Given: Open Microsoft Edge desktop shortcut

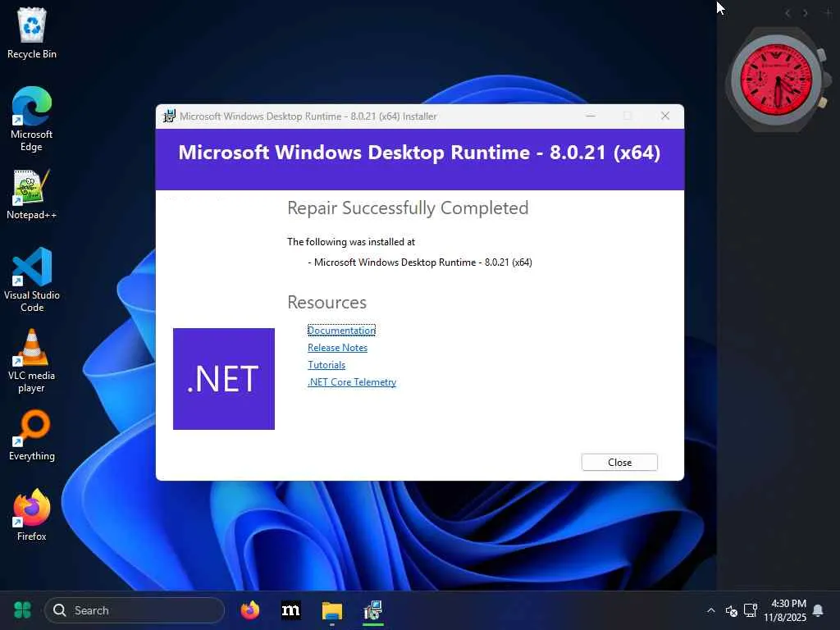Looking at the screenshot, I should pyautogui.click(x=32, y=119).
